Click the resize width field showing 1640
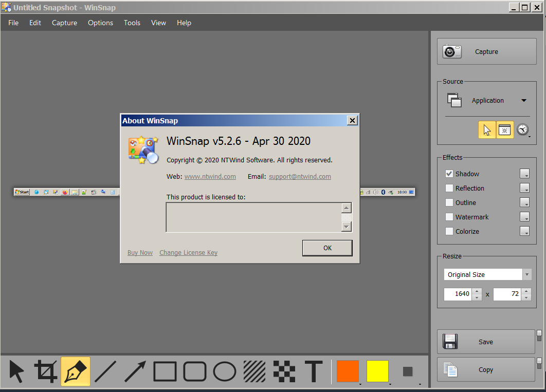The width and height of the screenshot is (546, 392). coord(458,294)
